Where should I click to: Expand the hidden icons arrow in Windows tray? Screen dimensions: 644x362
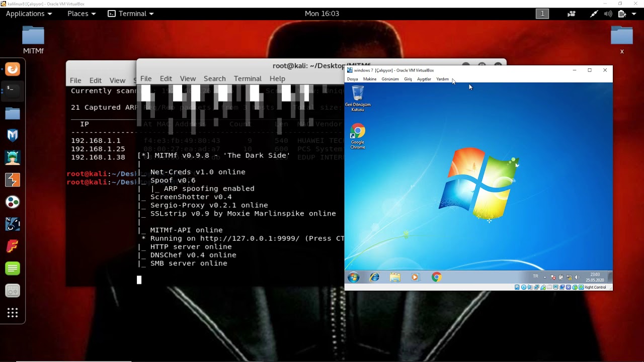[x=545, y=277]
